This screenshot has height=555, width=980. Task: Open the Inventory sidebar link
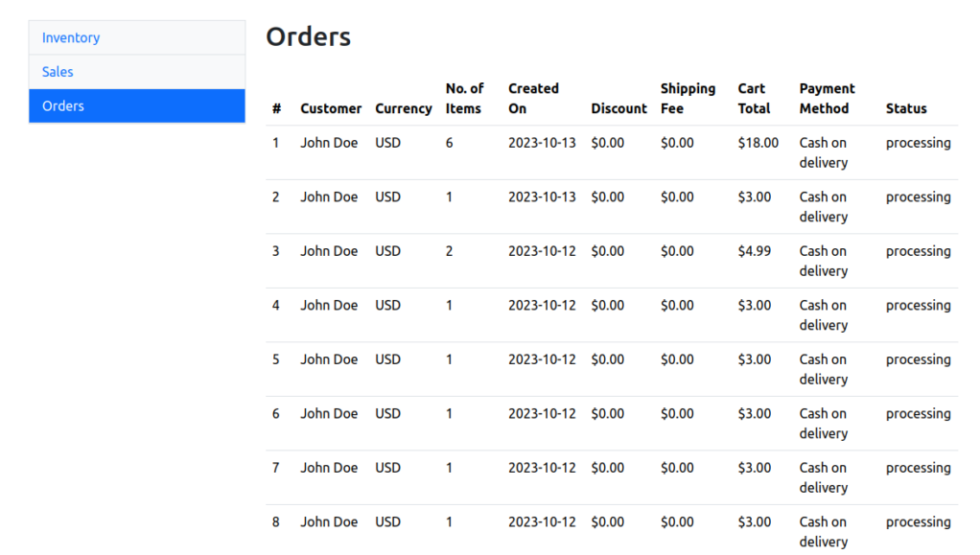(x=71, y=37)
